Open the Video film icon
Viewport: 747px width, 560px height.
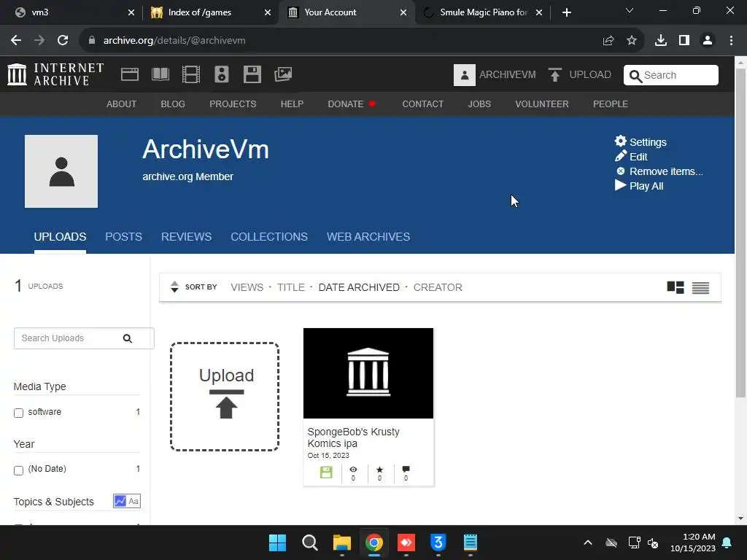[191, 74]
